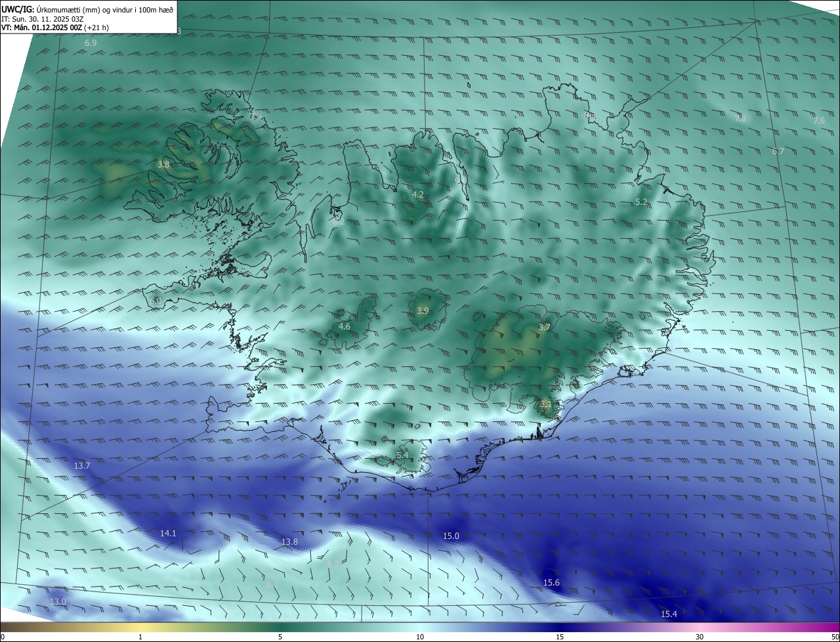Click the color scale tick labeled 10
Screen dimensions: 840x642
[x=420, y=637]
